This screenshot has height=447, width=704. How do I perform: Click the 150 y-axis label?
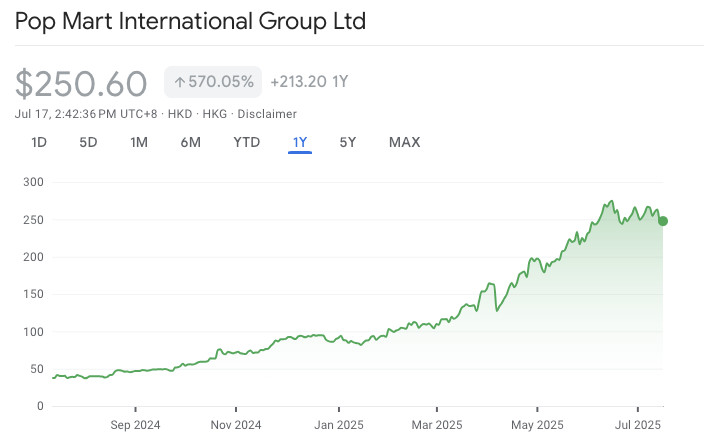[x=34, y=294]
